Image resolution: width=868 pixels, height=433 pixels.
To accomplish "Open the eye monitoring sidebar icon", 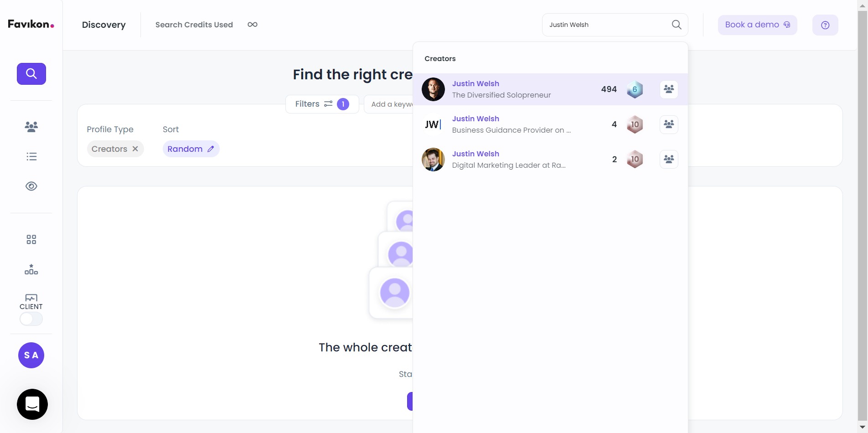I will tap(31, 186).
